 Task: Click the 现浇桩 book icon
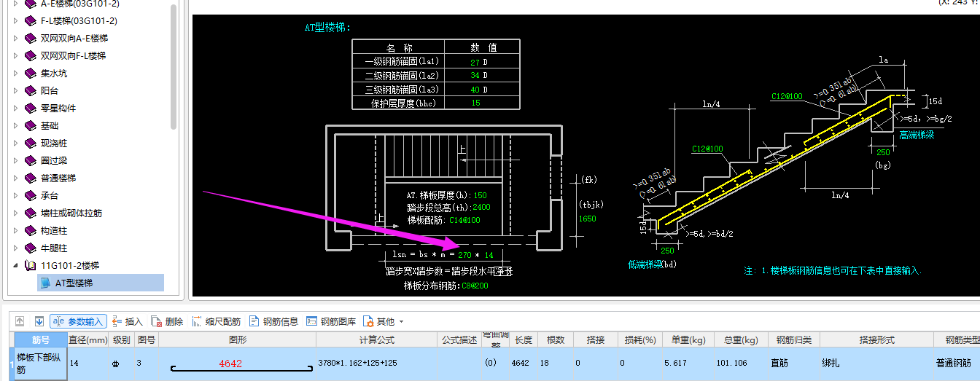(x=30, y=143)
